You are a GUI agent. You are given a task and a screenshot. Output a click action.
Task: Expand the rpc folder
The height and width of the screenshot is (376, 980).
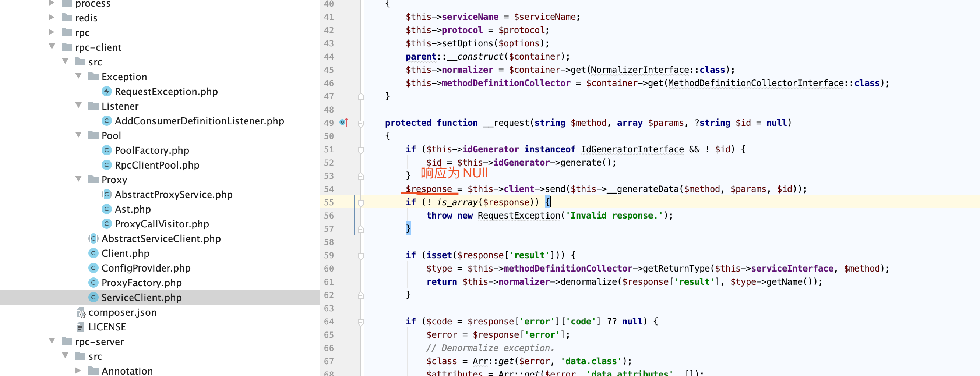pyautogui.click(x=52, y=32)
